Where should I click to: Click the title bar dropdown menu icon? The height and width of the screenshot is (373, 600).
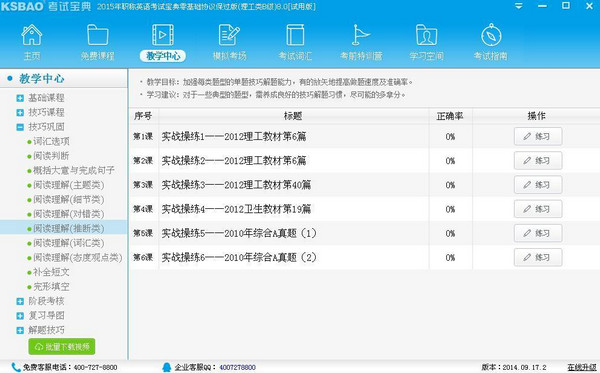click(519, 6)
